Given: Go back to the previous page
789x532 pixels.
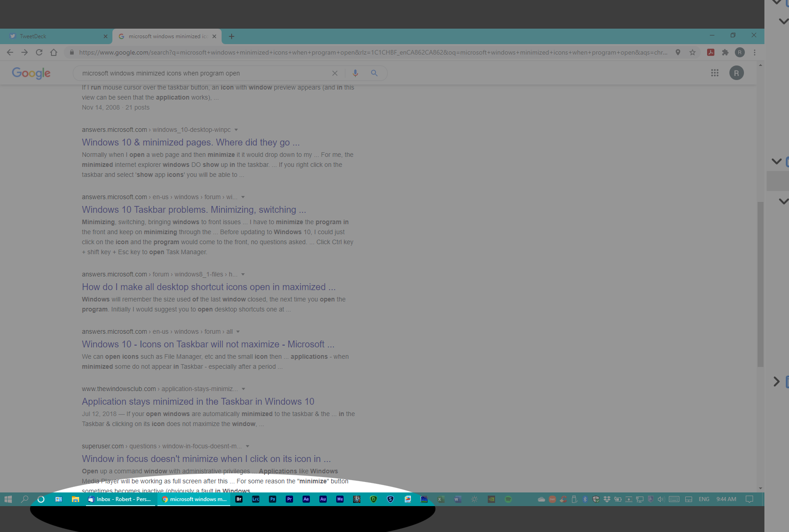Looking at the screenshot, I should [10, 52].
